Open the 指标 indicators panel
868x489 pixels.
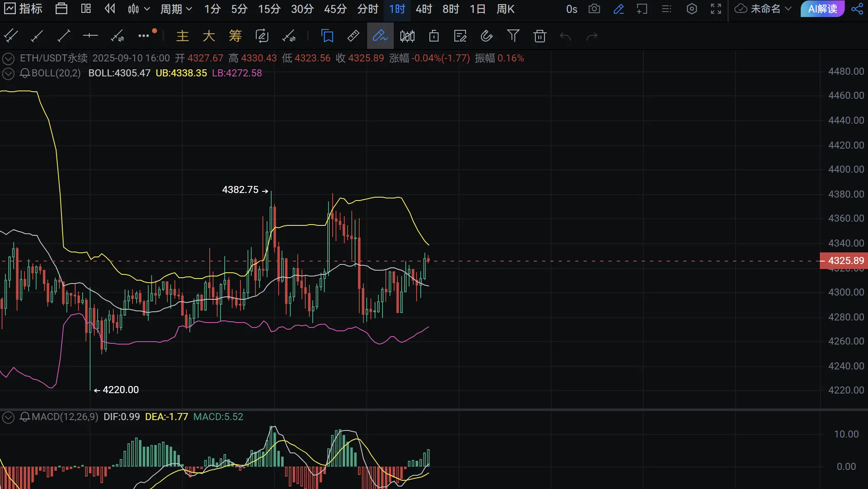23,9
